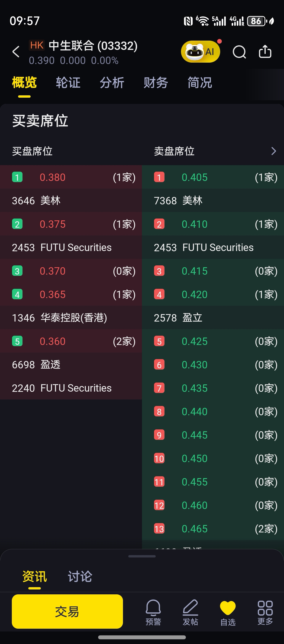Open the 讨论 tab
Screen dimensions: 284x644
pos(80,576)
